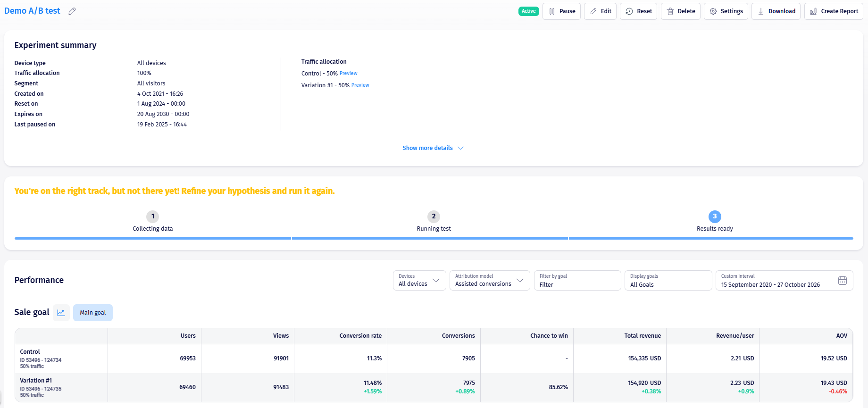Reset the experiment data
Viewport: 868px width, 408px height.
point(639,11)
